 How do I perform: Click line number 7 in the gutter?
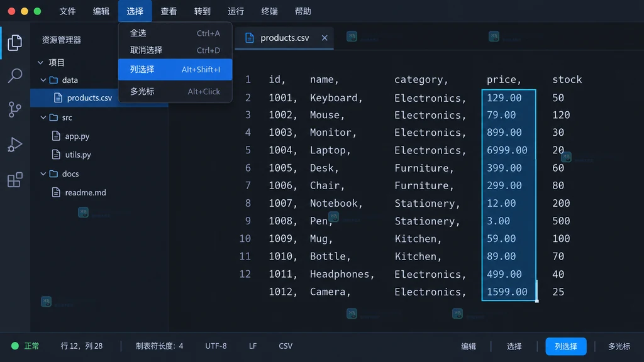(x=248, y=185)
